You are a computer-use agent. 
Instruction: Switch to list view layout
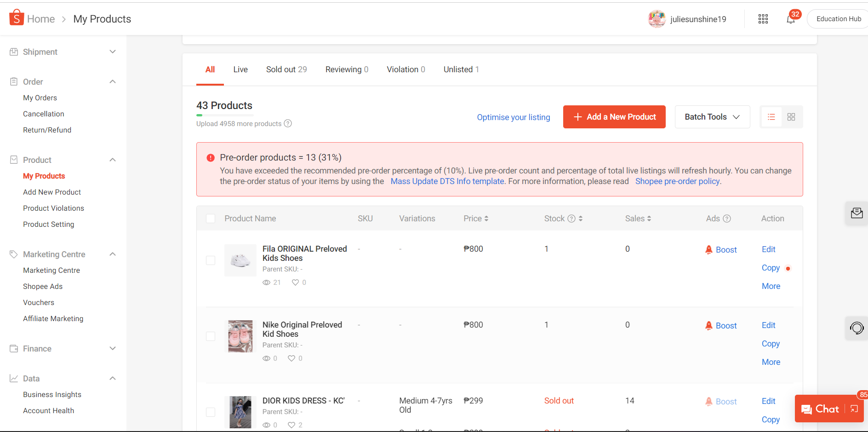771,117
